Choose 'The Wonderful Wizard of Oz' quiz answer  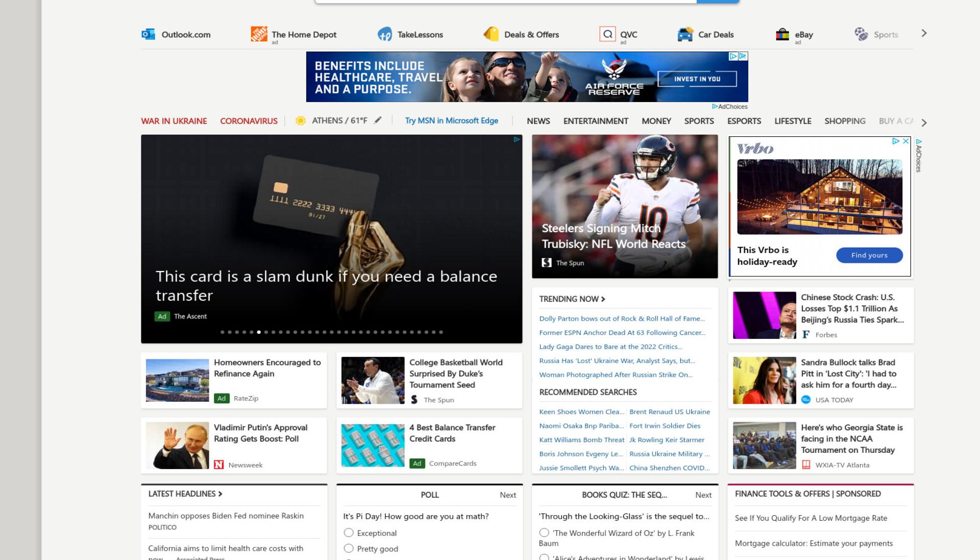544,532
